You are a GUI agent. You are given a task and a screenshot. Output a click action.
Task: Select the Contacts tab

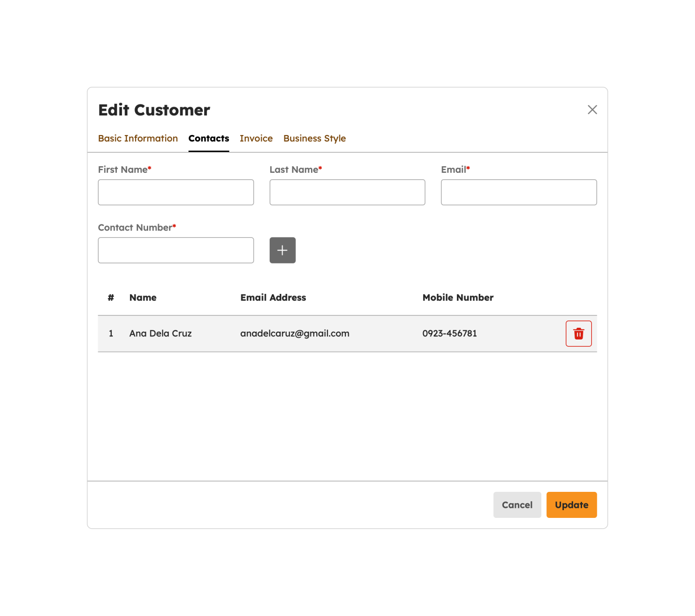tap(209, 138)
